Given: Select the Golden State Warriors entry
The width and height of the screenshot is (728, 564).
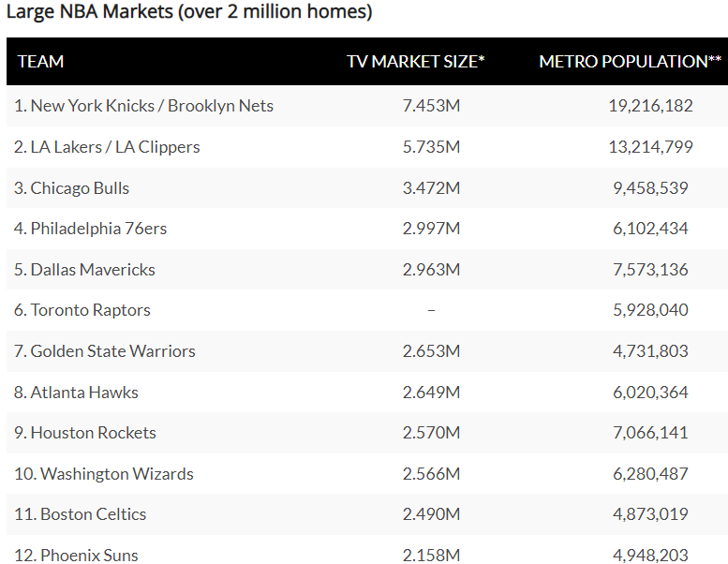Looking at the screenshot, I should [104, 351].
